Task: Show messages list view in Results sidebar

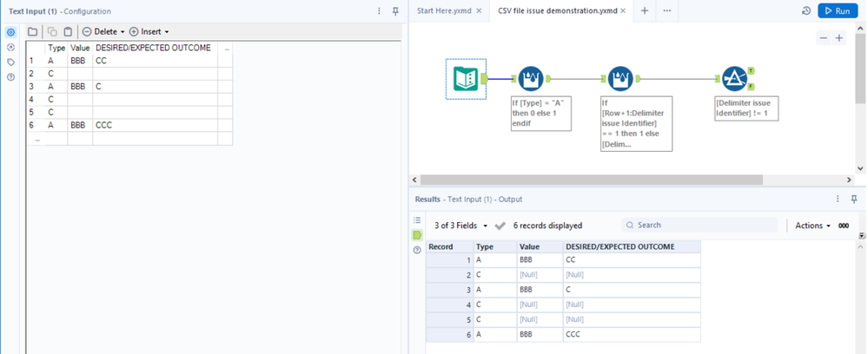Action: coord(417,220)
